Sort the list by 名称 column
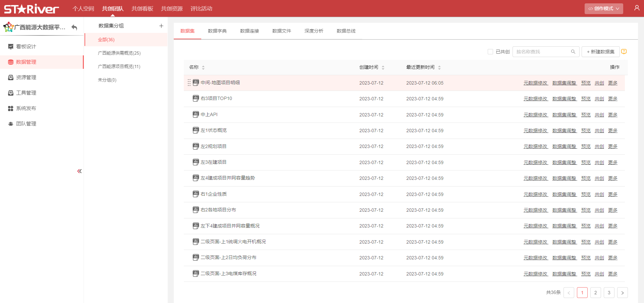The height and width of the screenshot is (303, 644). tap(203, 67)
